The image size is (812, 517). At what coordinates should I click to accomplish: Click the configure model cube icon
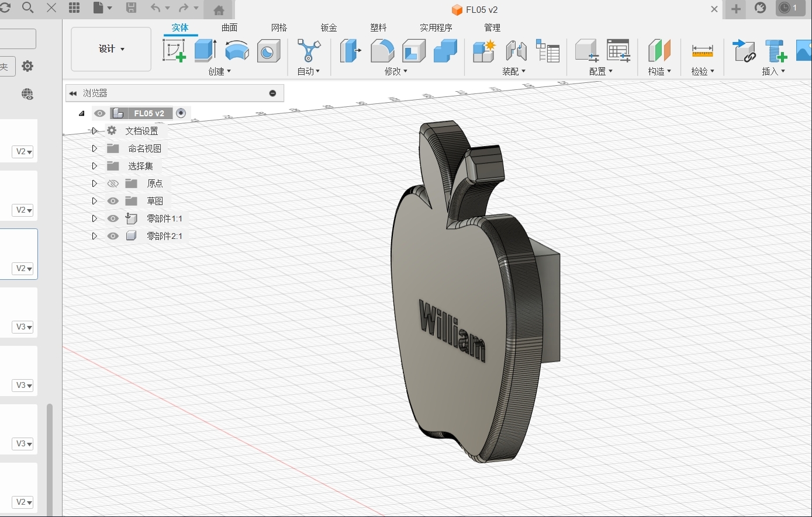(x=587, y=51)
